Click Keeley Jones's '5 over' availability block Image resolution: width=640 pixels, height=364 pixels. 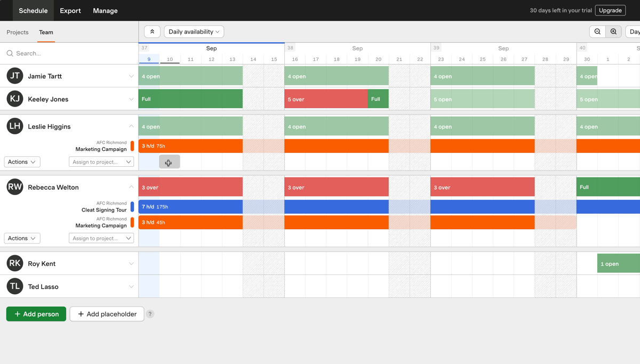click(326, 99)
